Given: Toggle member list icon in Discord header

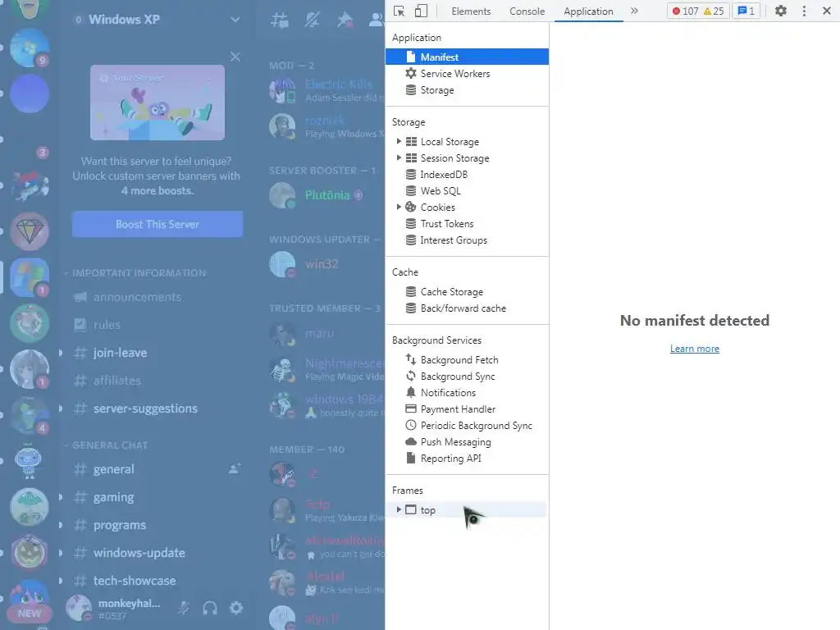Looking at the screenshot, I should pos(376,20).
